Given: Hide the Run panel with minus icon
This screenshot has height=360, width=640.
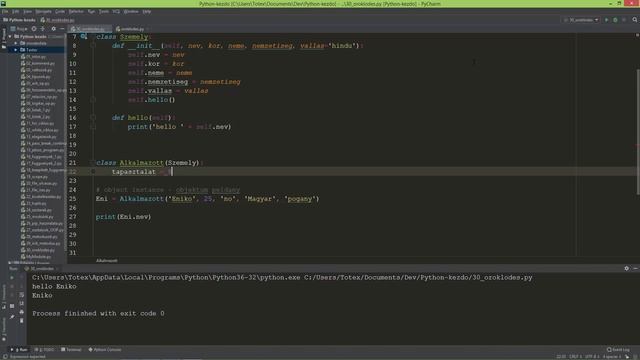Looking at the screenshot, I should click(635, 268).
